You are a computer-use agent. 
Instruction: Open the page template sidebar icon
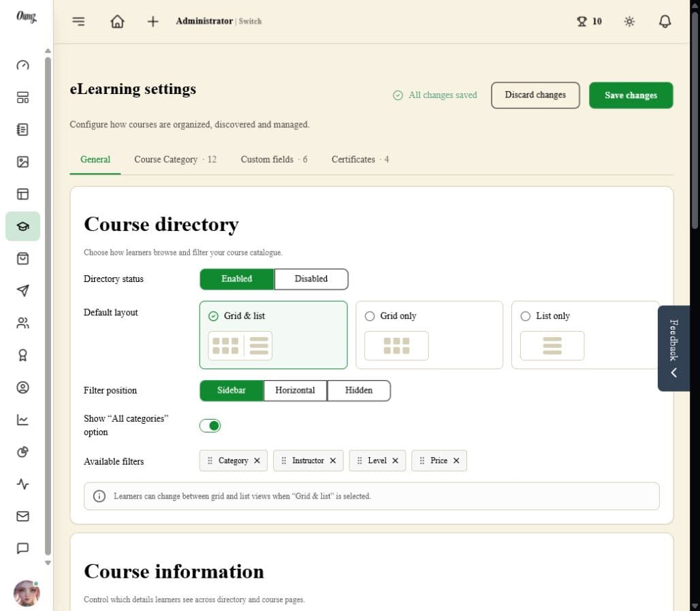22,194
